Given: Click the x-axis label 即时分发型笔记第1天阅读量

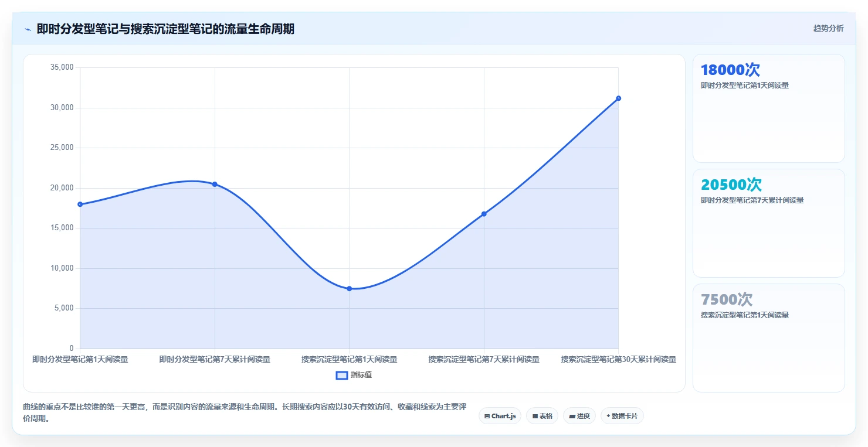Looking at the screenshot, I should tap(80, 359).
